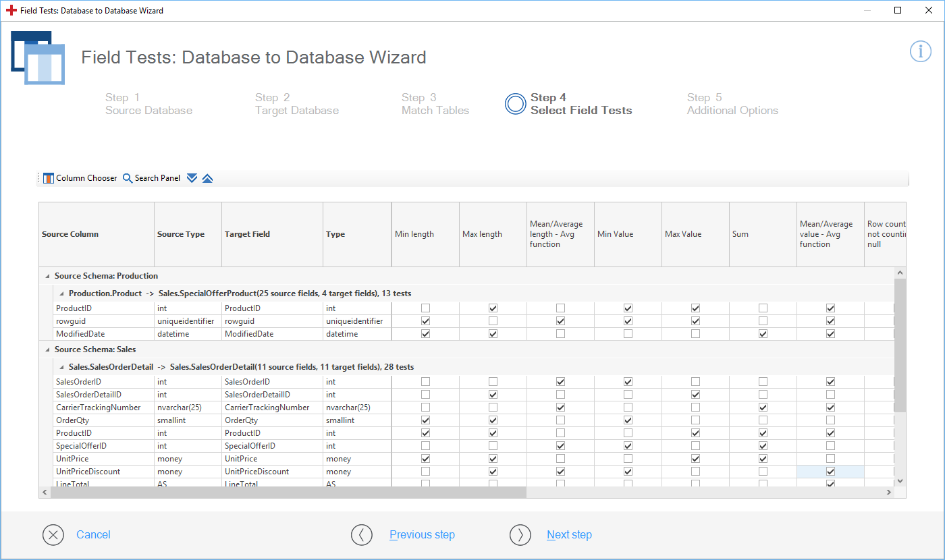Click the horizontal scrollbar right arrow
The width and height of the screenshot is (945, 560).
click(889, 493)
